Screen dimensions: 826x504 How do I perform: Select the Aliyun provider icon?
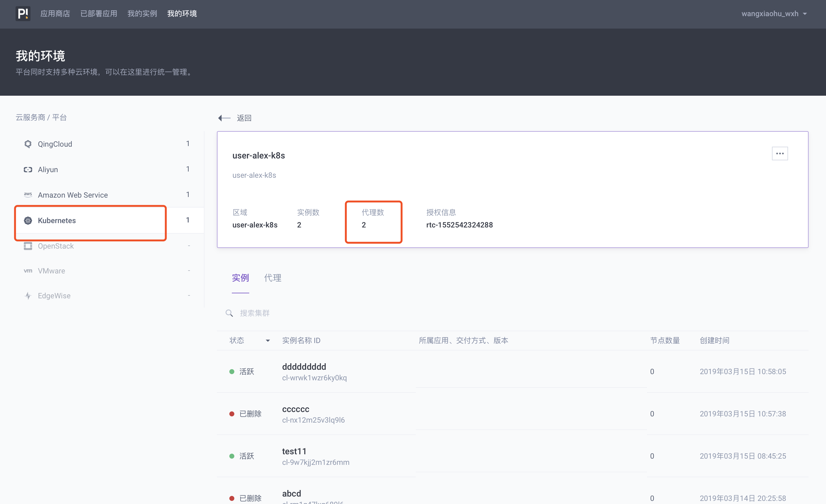[x=28, y=170]
